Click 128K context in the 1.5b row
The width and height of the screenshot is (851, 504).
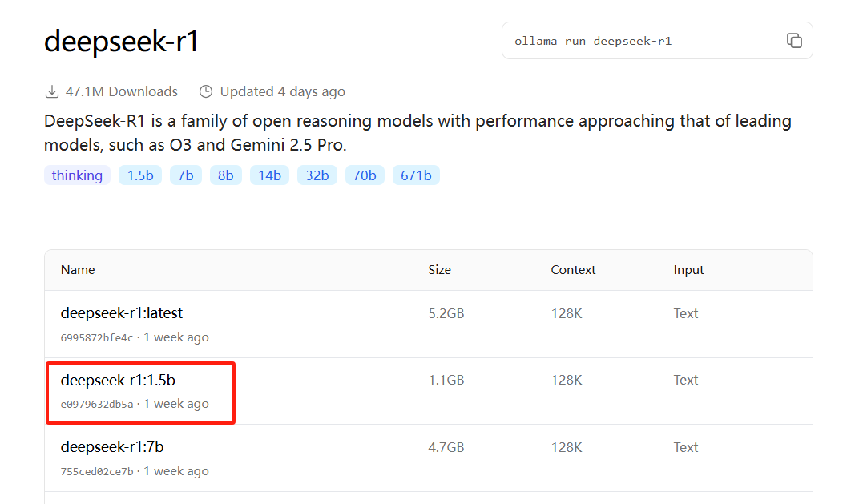coord(567,381)
